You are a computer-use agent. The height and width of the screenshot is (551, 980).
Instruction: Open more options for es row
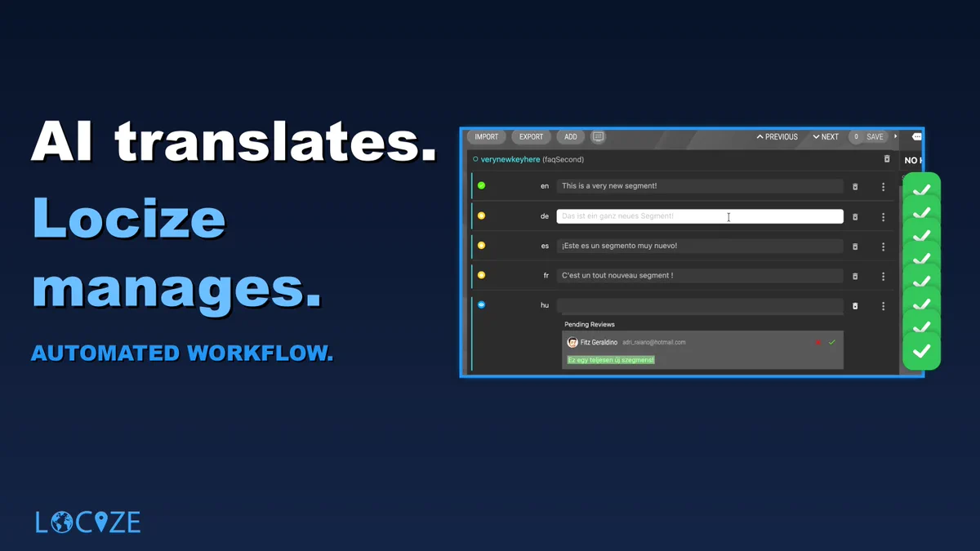[x=883, y=247]
